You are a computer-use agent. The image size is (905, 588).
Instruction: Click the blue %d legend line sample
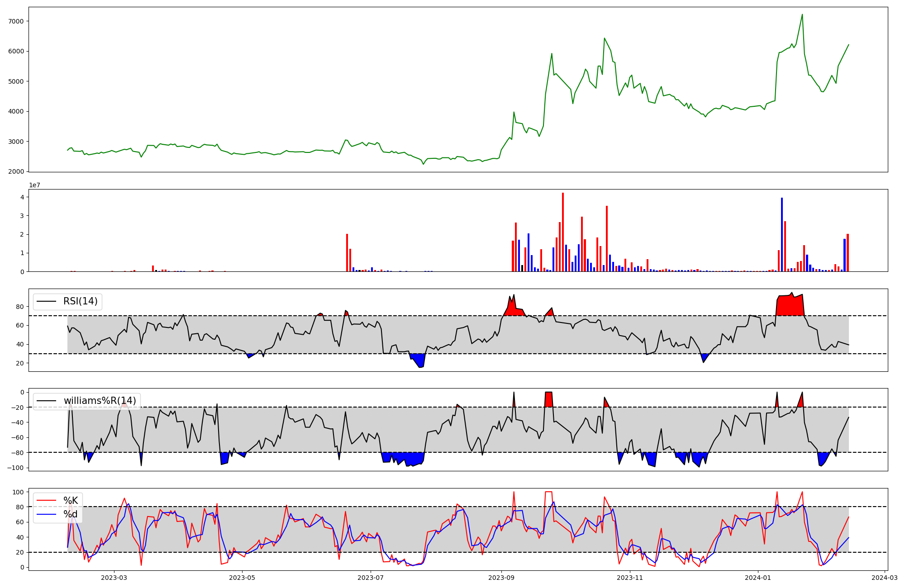(46, 514)
